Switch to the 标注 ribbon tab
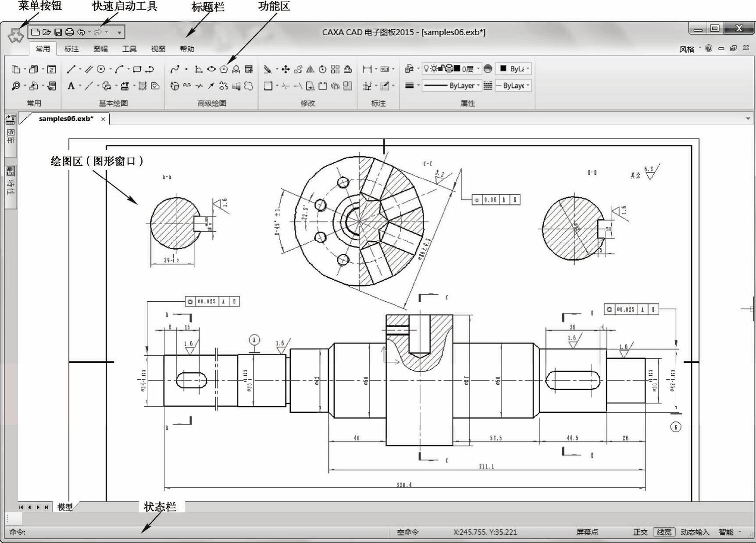Screen dimensions: 756x543 pos(71,49)
